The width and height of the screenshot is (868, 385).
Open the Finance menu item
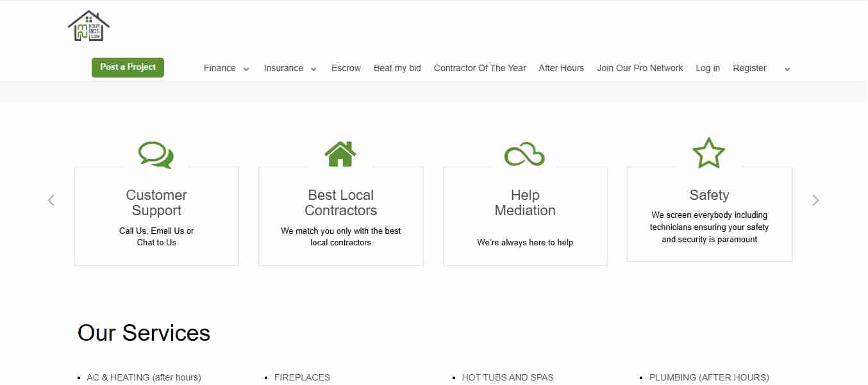[x=220, y=68]
